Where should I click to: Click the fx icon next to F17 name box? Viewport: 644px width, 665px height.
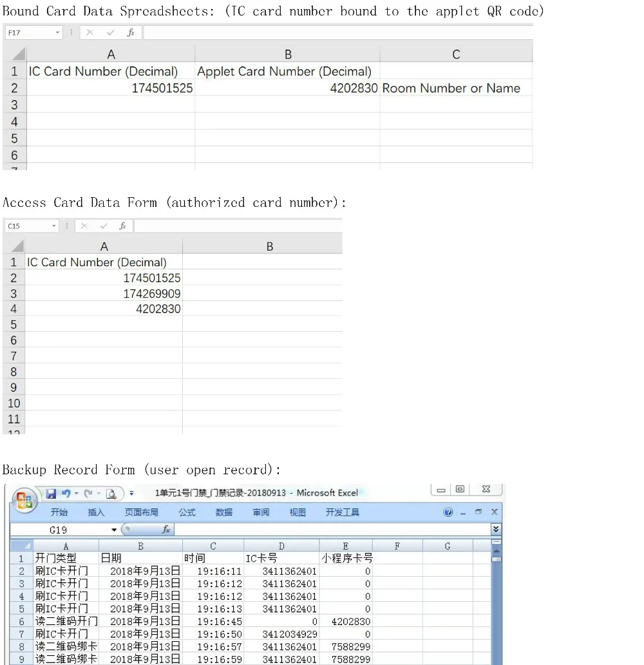coord(131,33)
